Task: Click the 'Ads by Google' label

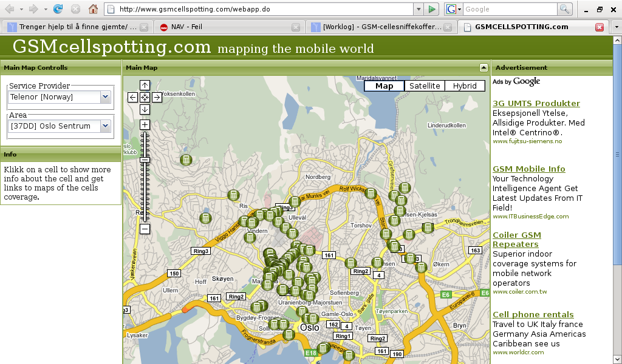Action: click(x=516, y=81)
